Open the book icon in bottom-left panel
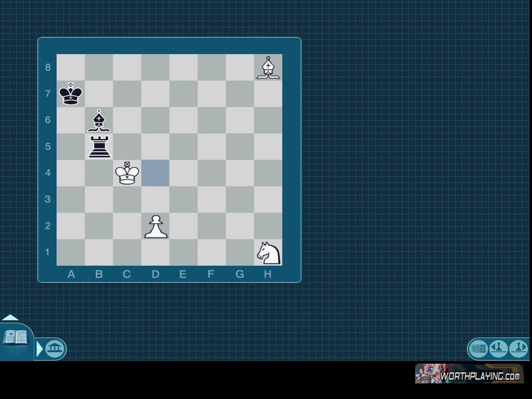The height and width of the screenshot is (399, 532). point(15,338)
